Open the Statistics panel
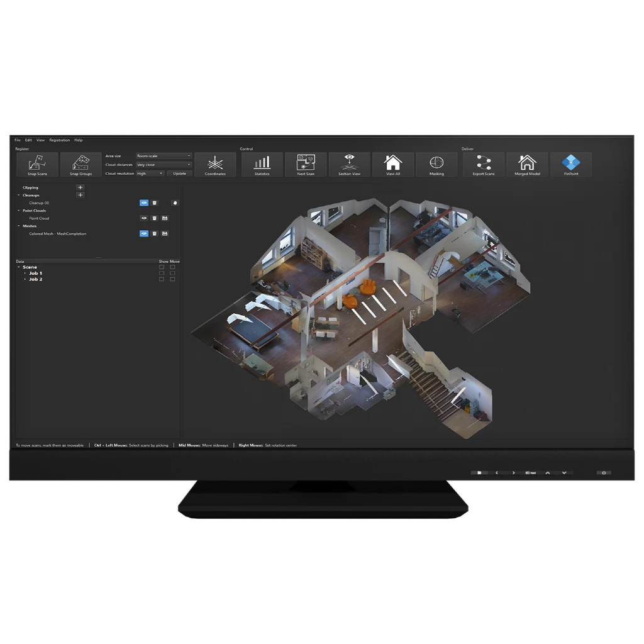This screenshot has width=644, height=644. tap(262, 165)
